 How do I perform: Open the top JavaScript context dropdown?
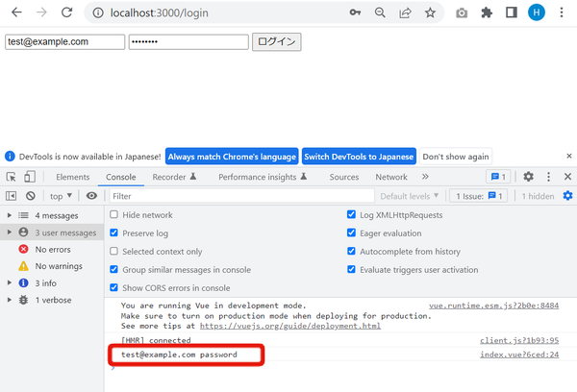tap(61, 196)
